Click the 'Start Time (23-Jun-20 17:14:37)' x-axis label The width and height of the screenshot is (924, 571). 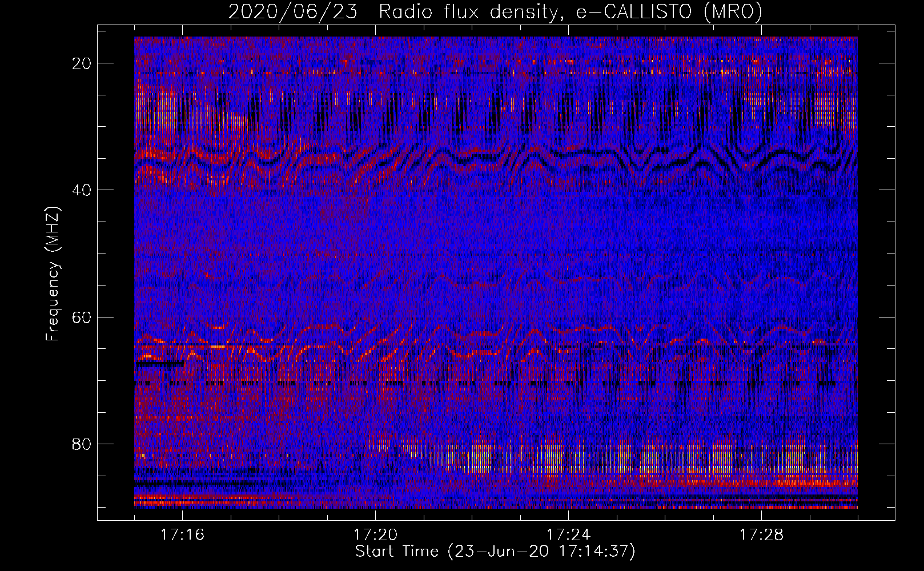(x=495, y=552)
